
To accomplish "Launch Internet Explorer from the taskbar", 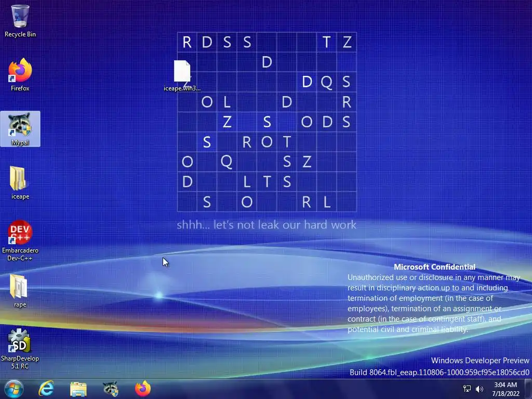I will (46, 389).
